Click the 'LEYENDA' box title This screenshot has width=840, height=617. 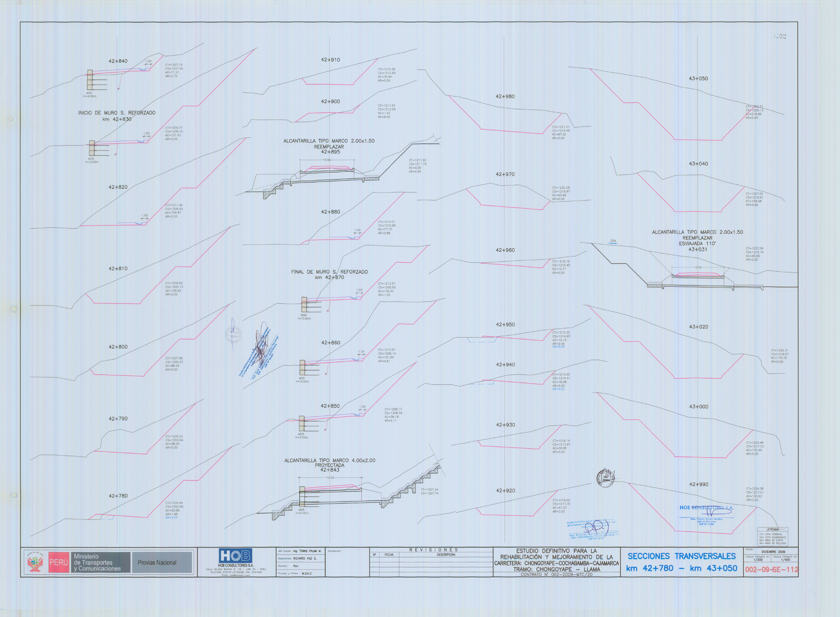coord(773,529)
